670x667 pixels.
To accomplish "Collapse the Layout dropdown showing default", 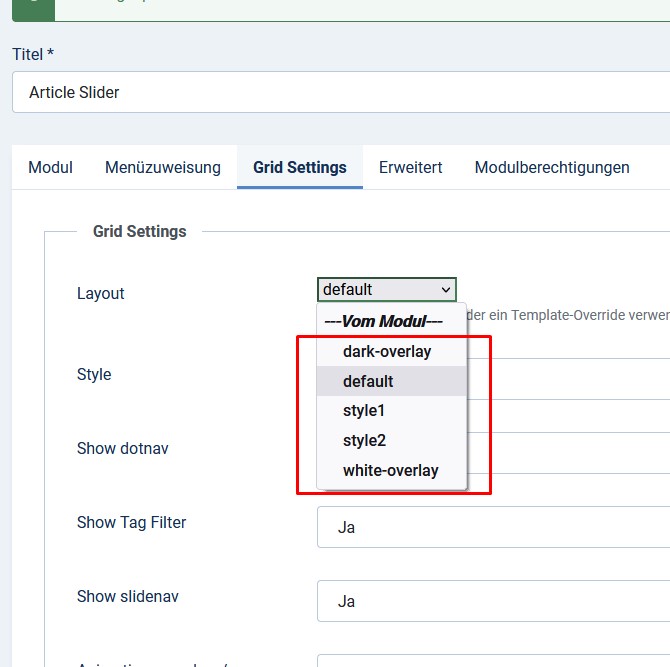I will point(387,290).
